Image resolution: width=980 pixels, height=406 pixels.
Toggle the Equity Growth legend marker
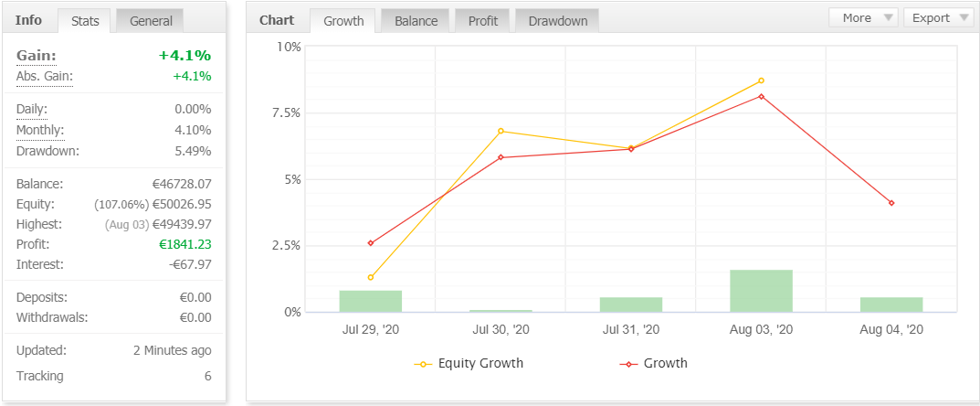click(425, 363)
